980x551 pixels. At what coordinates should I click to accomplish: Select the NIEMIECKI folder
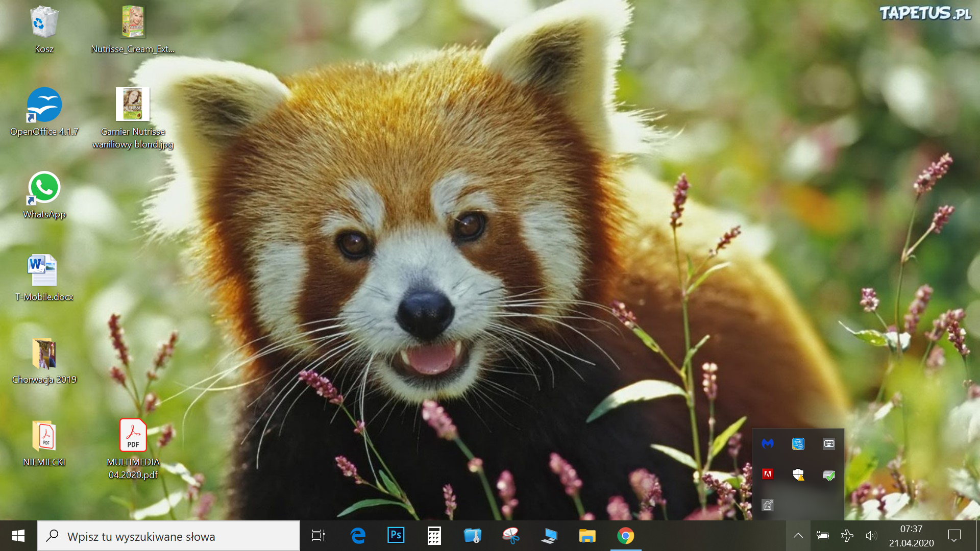(x=44, y=443)
